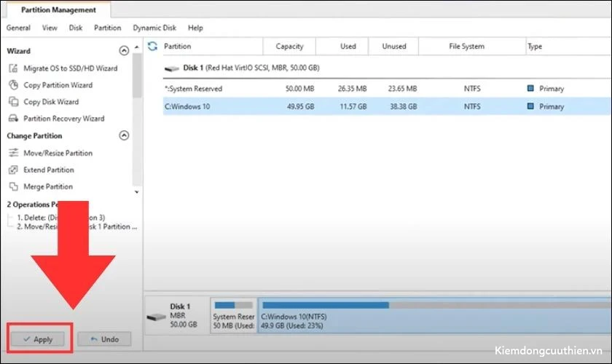Image resolution: width=612 pixels, height=364 pixels.
Task: Click Disk 1 MBR 50.00 GB label
Action: pos(184,315)
